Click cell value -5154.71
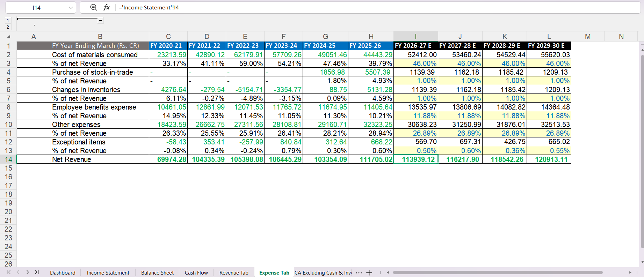The height and width of the screenshot is (277, 644). click(245, 90)
